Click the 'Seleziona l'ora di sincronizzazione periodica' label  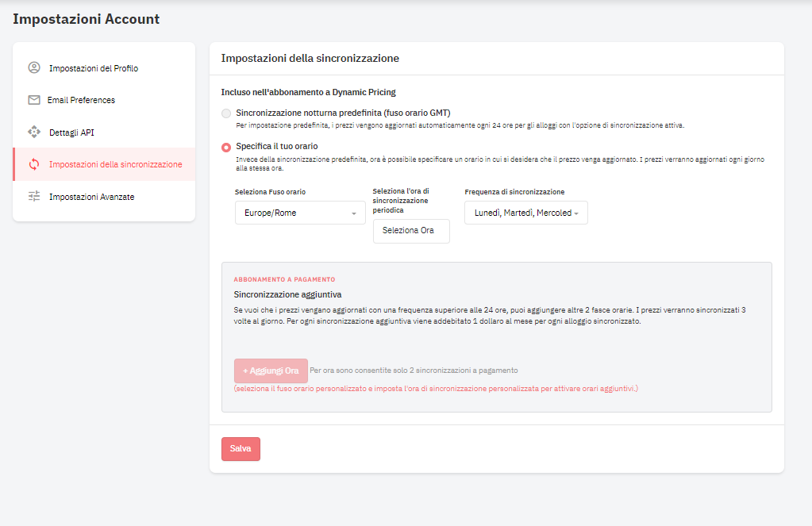click(401, 201)
